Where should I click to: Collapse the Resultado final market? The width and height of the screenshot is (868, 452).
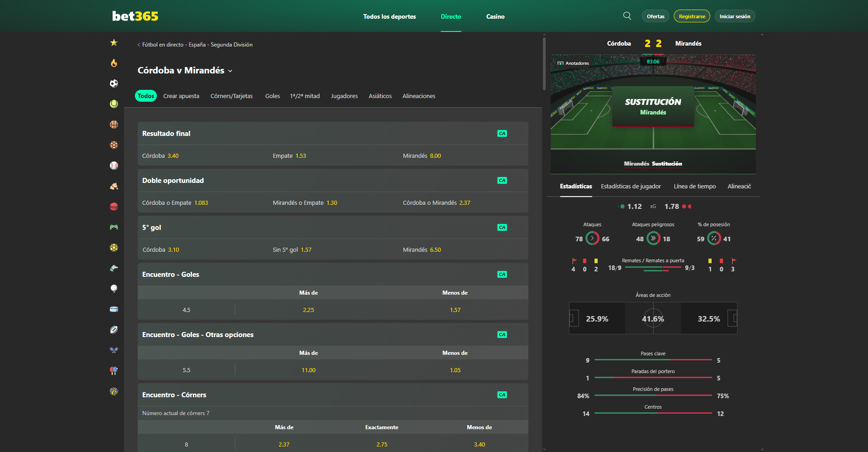click(x=333, y=134)
